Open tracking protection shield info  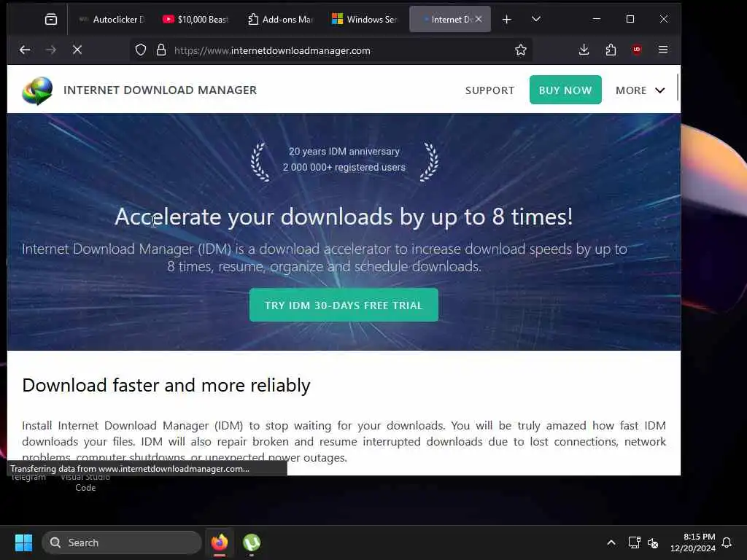(141, 50)
